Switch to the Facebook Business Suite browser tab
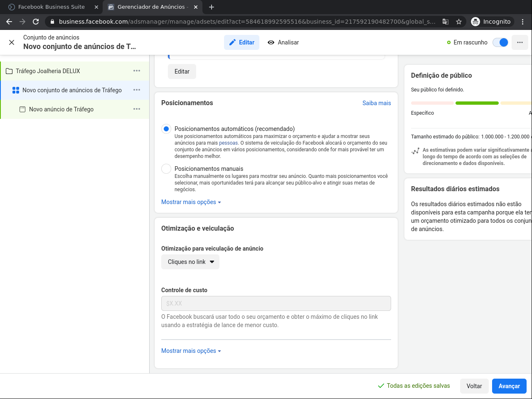Image resolution: width=532 pixels, height=399 pixels. (x=52, y=7)
